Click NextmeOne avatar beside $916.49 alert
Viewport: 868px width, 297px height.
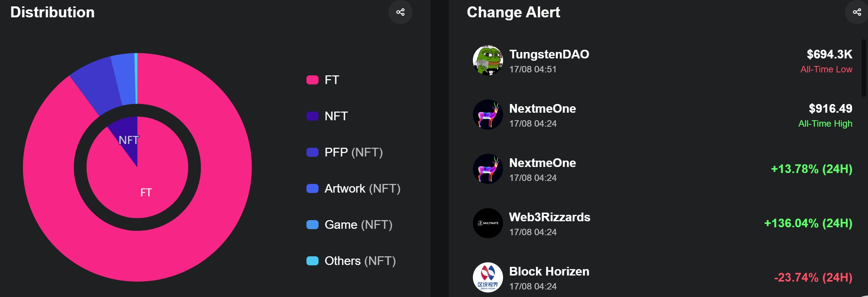pos(488,115)
